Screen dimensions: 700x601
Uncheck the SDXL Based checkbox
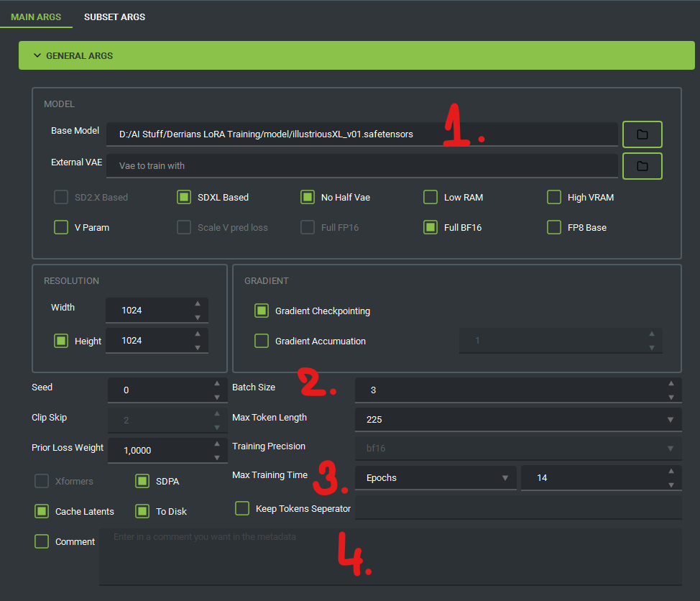coord(184,197)
